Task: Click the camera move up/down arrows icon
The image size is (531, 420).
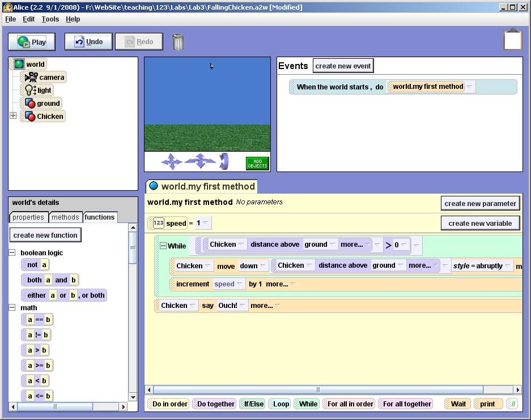Action: point(172,161)
